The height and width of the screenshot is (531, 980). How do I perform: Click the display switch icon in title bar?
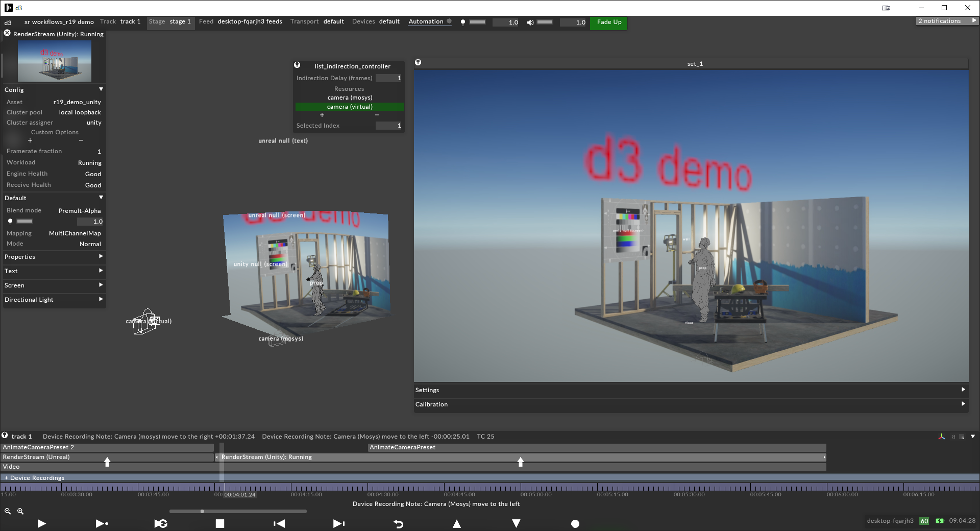(886, 8)
